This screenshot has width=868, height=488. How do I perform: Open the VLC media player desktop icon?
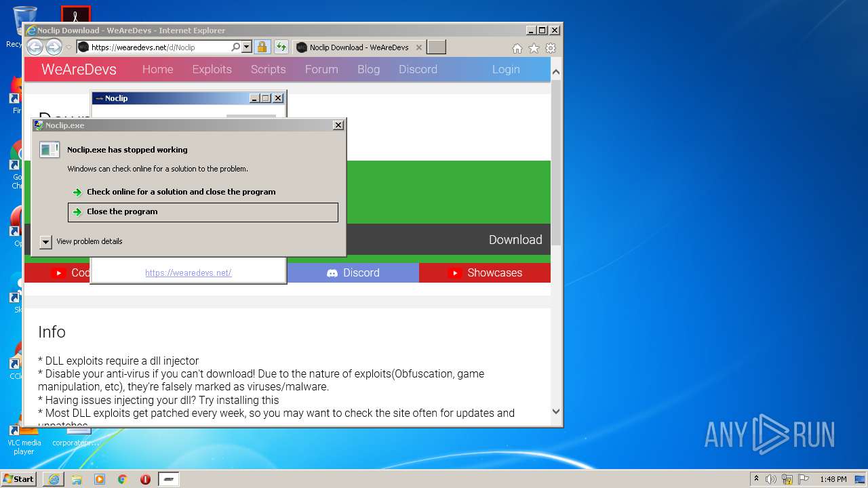(x=24, y=439)
